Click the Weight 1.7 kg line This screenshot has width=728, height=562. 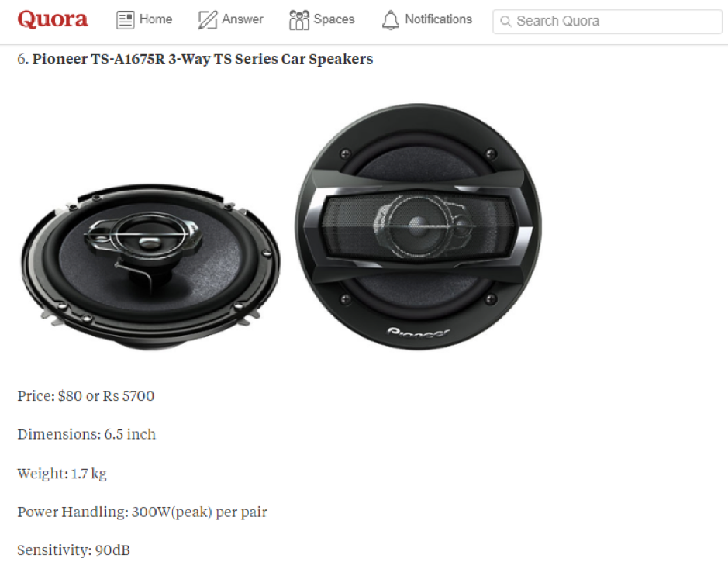coord(62,474)
